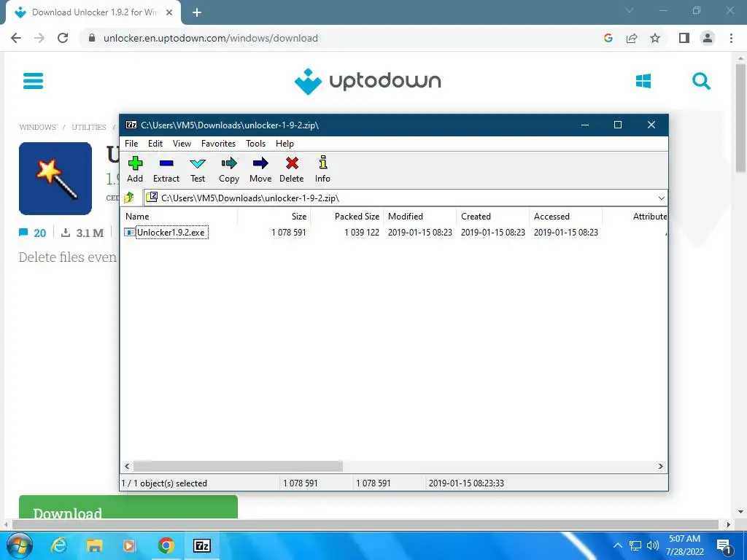Bookmark this page with the star icon

[x=655, y=38]
